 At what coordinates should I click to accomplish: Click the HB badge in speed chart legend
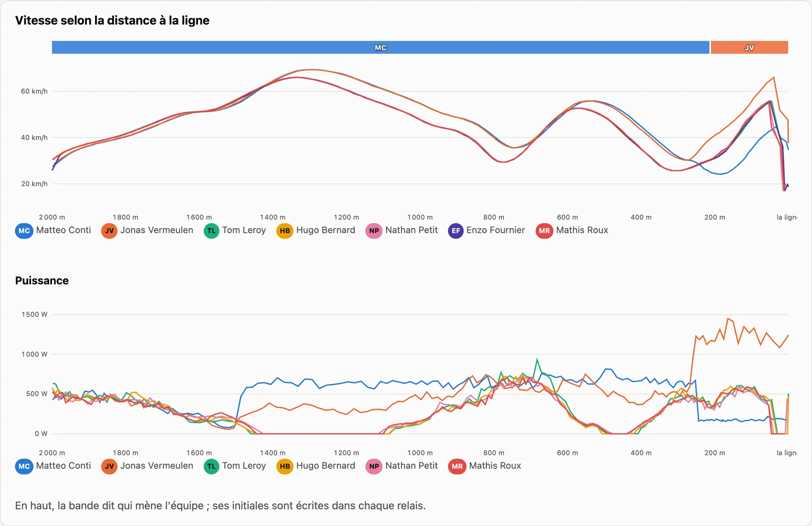point(285,231)
